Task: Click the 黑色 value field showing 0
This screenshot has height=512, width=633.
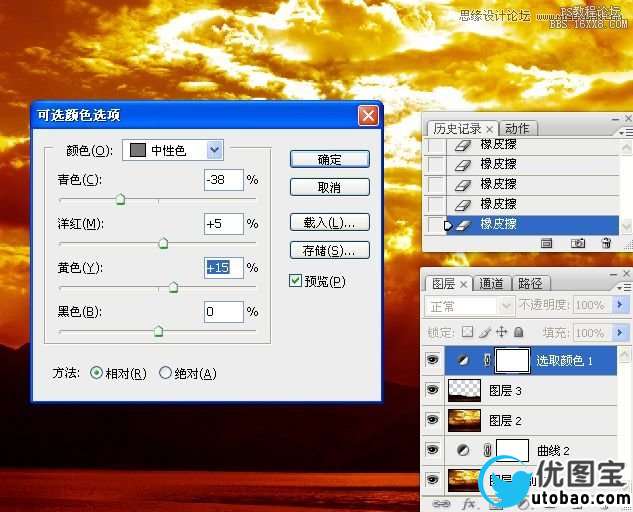Action: click(x=224, y=312)
